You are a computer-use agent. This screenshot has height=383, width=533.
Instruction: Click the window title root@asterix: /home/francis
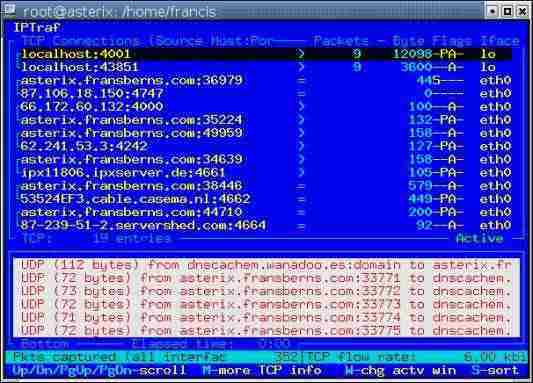(x=120, y=12)
